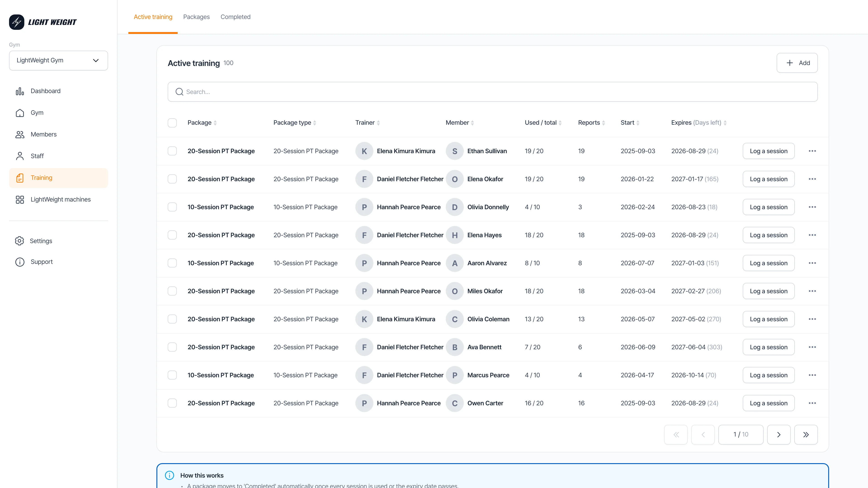Sort table by Package type column
868x488 pixels.
(x=295, y=123)
